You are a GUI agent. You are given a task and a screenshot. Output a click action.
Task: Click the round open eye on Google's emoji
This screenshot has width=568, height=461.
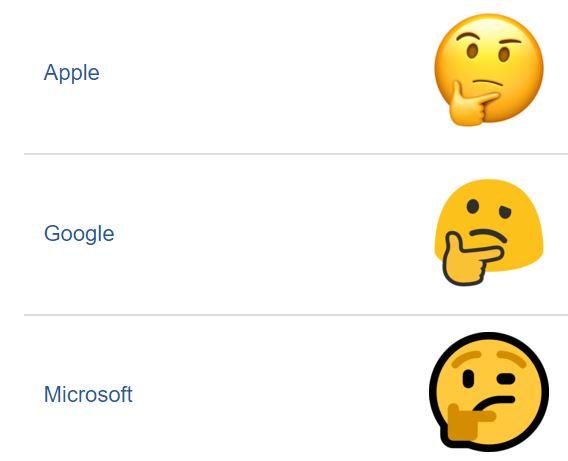coord(473,206)
